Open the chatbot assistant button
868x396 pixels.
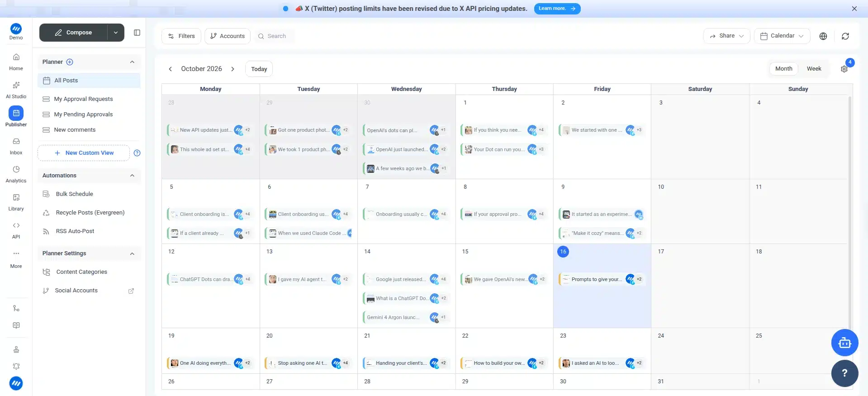click(844, 343)
